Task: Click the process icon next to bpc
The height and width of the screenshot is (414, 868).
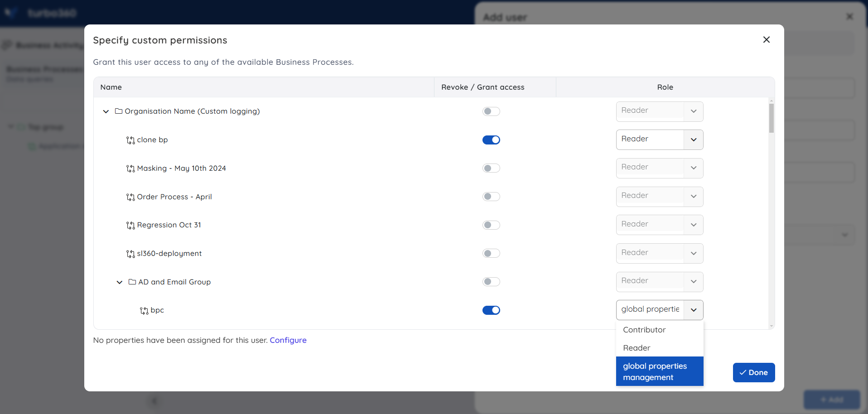Action: (144, 311)
